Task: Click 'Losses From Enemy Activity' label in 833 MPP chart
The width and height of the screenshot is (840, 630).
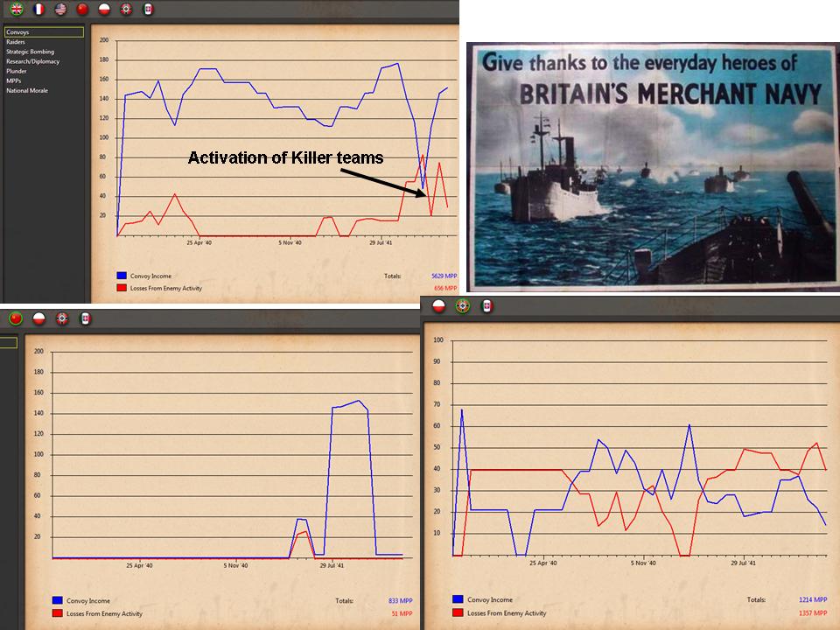Action: pos(104,614)
